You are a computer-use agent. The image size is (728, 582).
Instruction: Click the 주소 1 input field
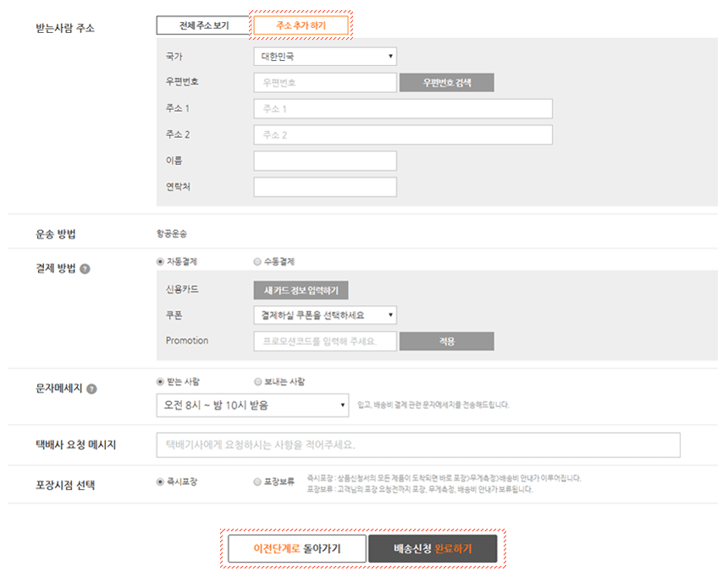402,109
